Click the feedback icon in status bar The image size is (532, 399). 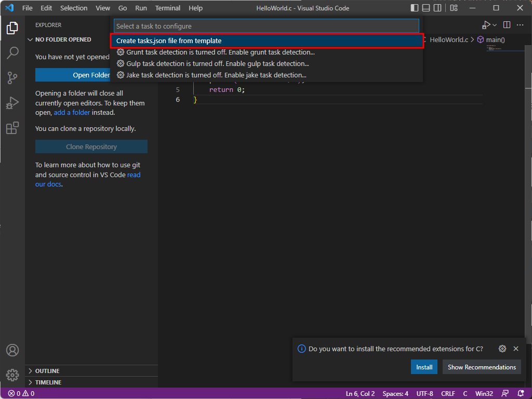point(505,394)
